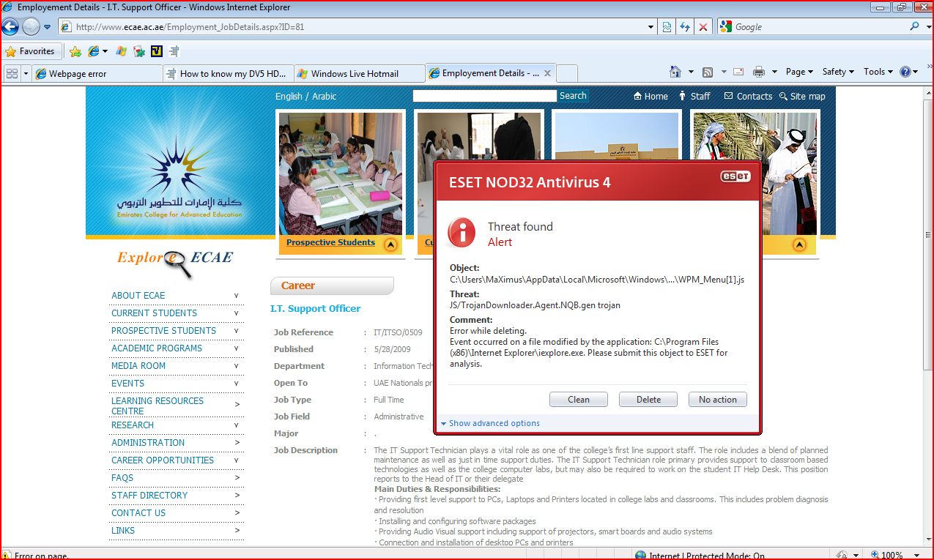The width and height of the screenshot is (934, 560).
Task: Open the Site map link
Action: point(802,96)
